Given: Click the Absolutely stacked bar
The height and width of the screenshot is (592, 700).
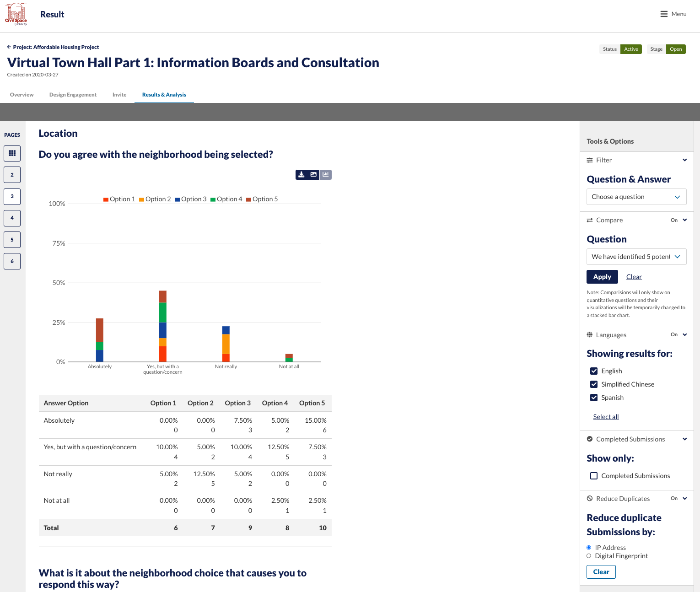Looking at the screenshot, I should click(100, 340).
